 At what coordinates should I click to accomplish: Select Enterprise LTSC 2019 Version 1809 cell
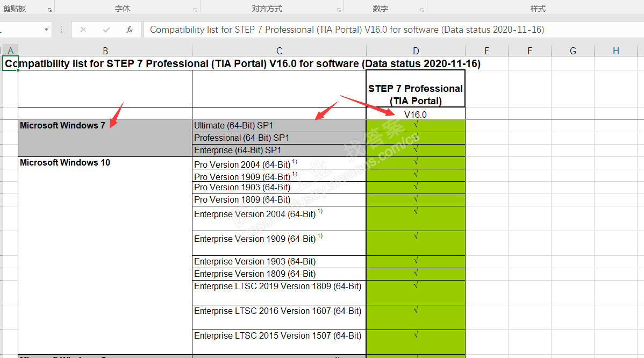pos(280,293)
